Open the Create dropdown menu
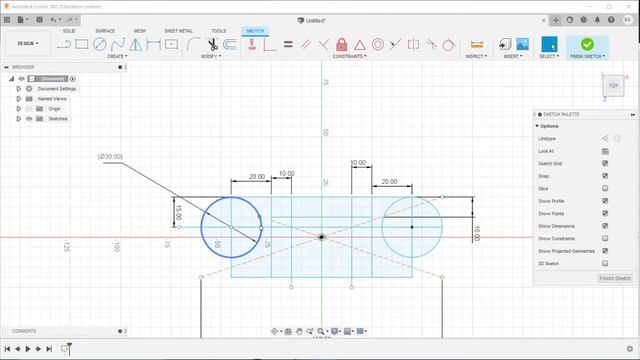Screen dimensions: 640x360 (117, 56)
